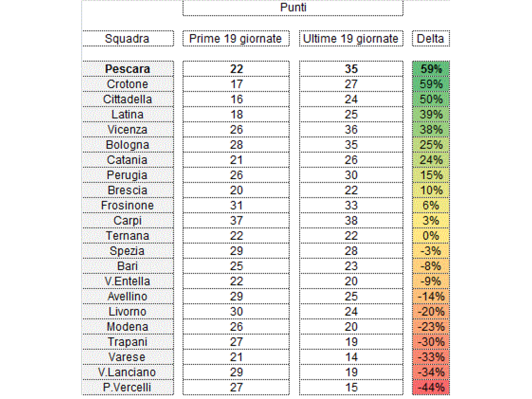Select the Cittadella row label

coord(127,99)
